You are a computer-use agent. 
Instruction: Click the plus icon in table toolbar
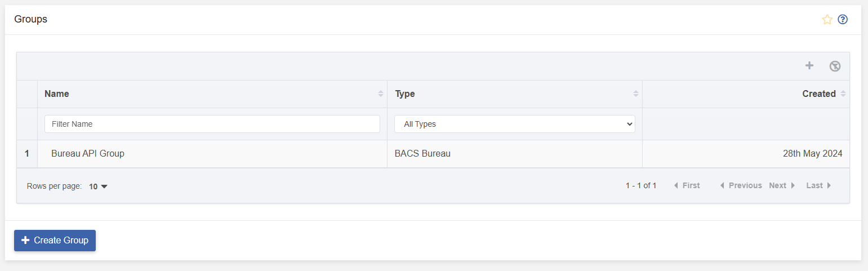coord(809,66)
